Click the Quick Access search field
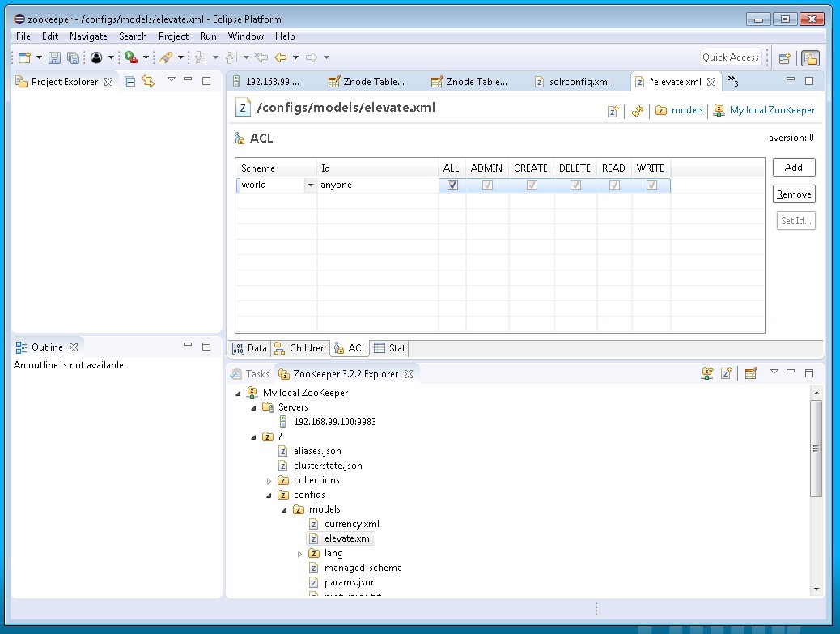The height and width of the screenshot is (634, 840). pyautogui.click(x=730, y=57)
